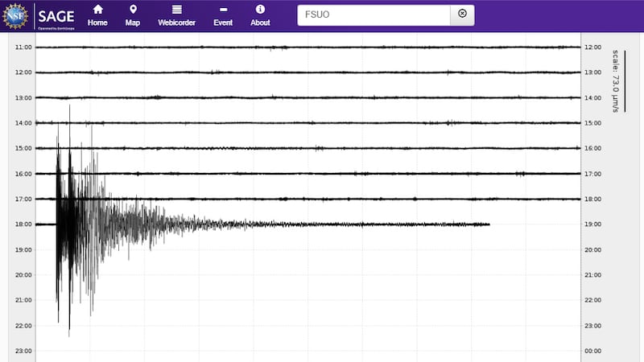Click the SAGE logo
Viewport: 644px width, 362px height.
[56, 17]
